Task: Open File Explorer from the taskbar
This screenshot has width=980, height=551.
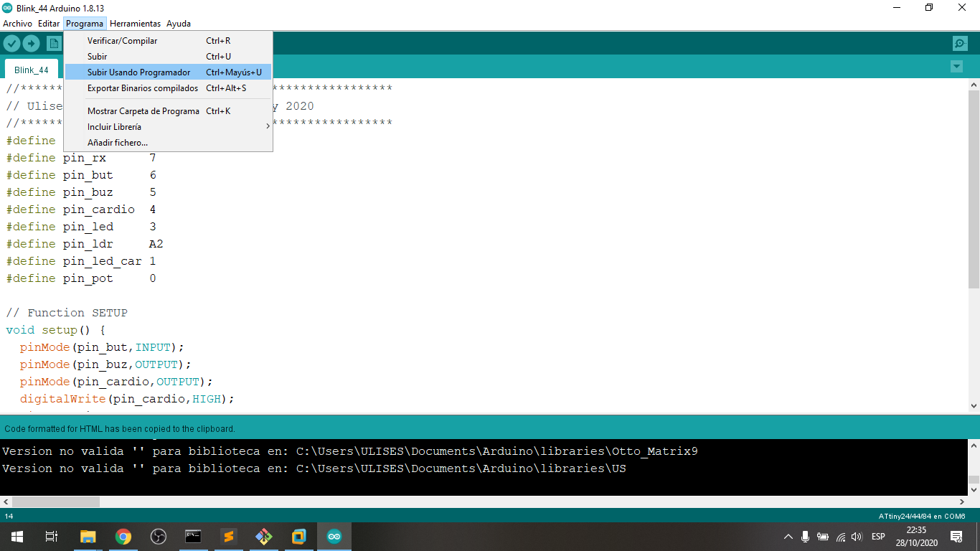Action: [x=88, y=537]
